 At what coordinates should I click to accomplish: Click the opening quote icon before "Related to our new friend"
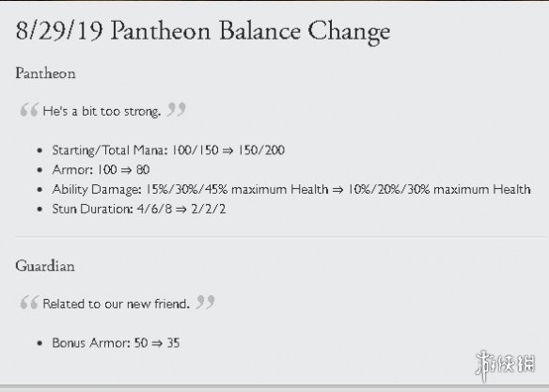click(x=29, y=303)
